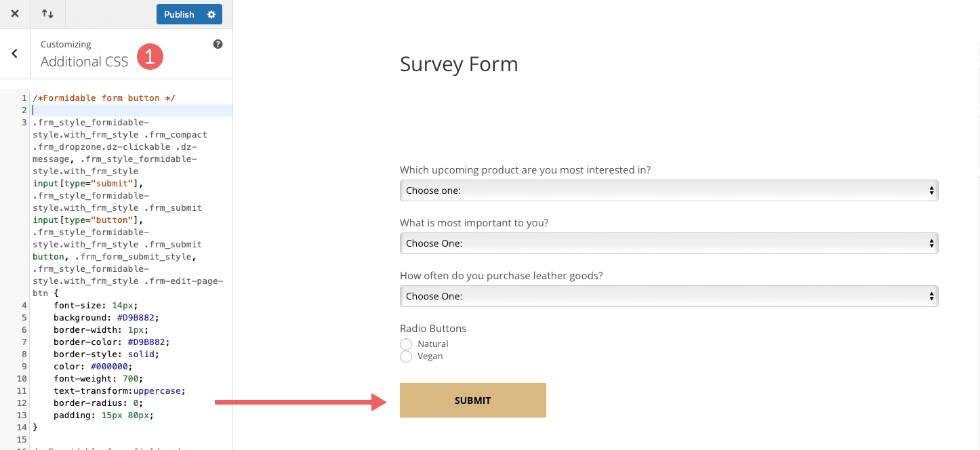Click the stepper arrows on the first survey dropdown
The width and height of the screenshot is (980, 450).
coord(930,190)
